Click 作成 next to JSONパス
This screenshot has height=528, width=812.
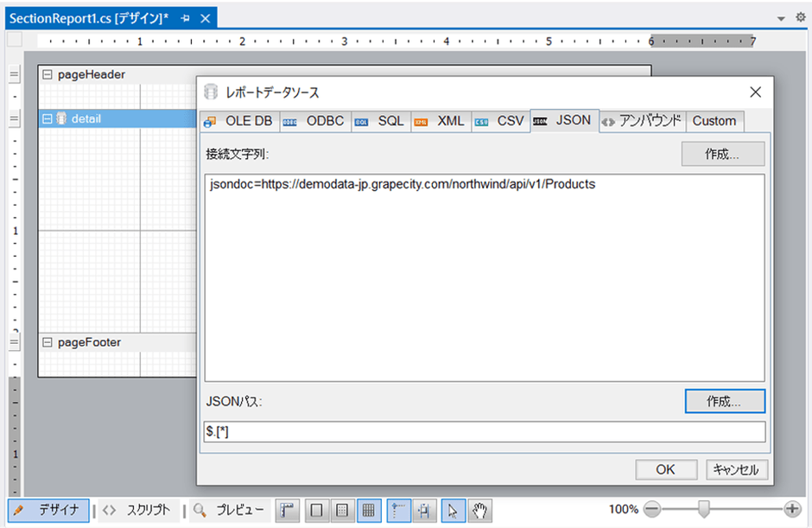pos(724,401)
